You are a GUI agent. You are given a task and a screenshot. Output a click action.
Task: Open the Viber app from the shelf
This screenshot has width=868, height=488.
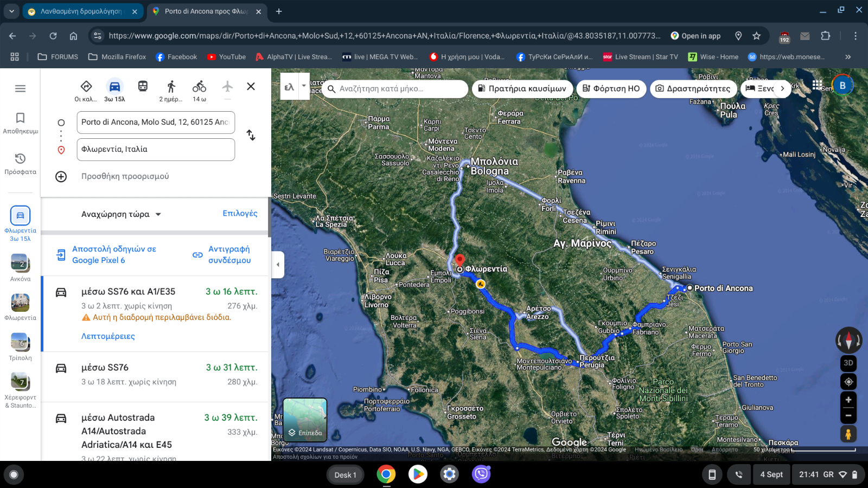(481, 474)
